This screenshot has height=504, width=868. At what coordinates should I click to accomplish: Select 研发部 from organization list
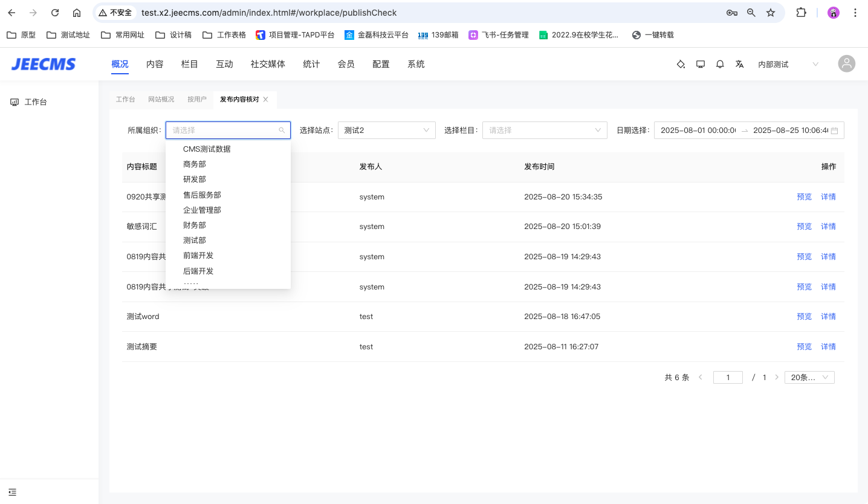[195, 179]
